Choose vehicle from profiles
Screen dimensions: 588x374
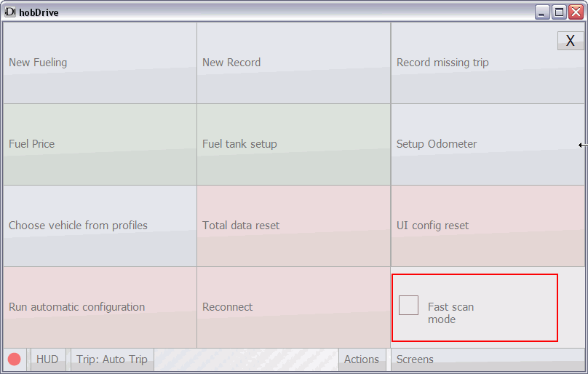coord(100,226)
